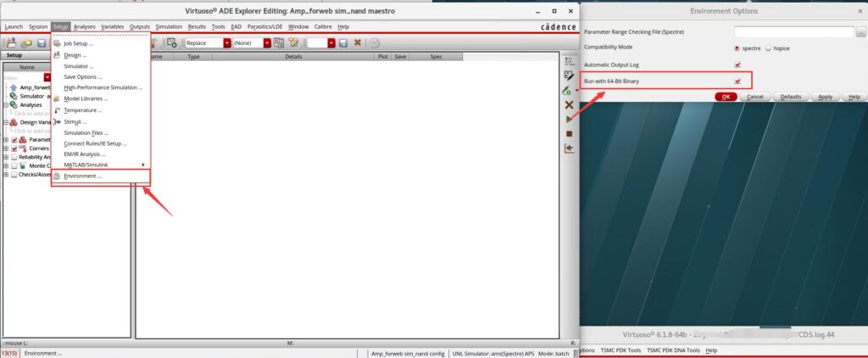
Task: Click the red X delete icon in top toolbar
Action: 358,42
